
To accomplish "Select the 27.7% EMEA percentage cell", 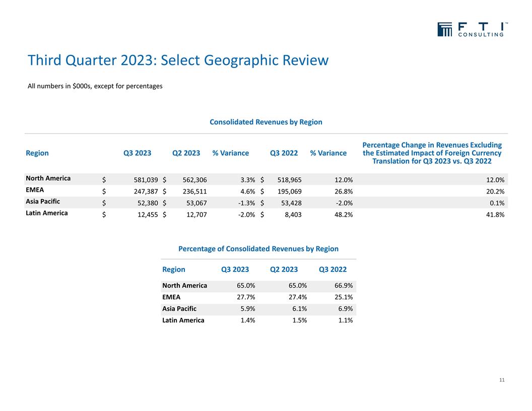I will pos(246,298).
